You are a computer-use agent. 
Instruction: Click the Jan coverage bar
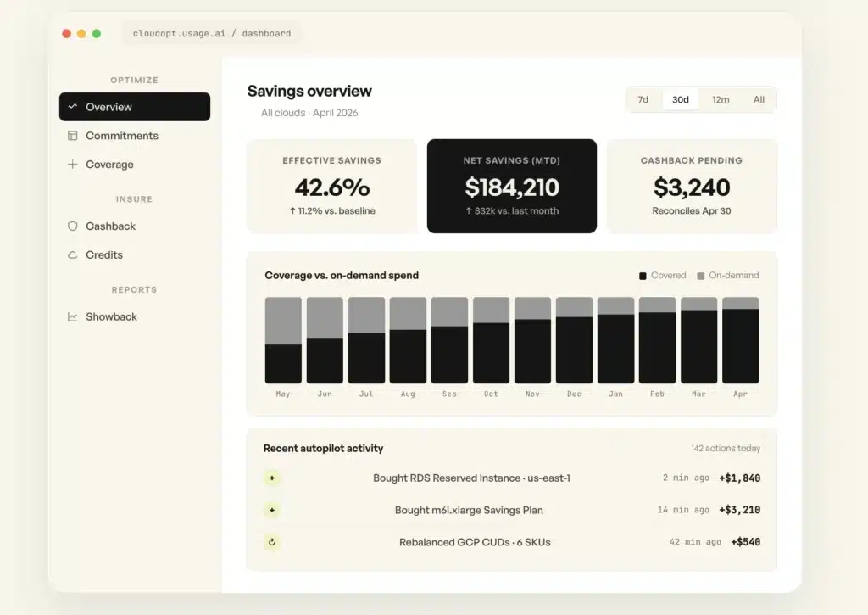click(615, 340)
